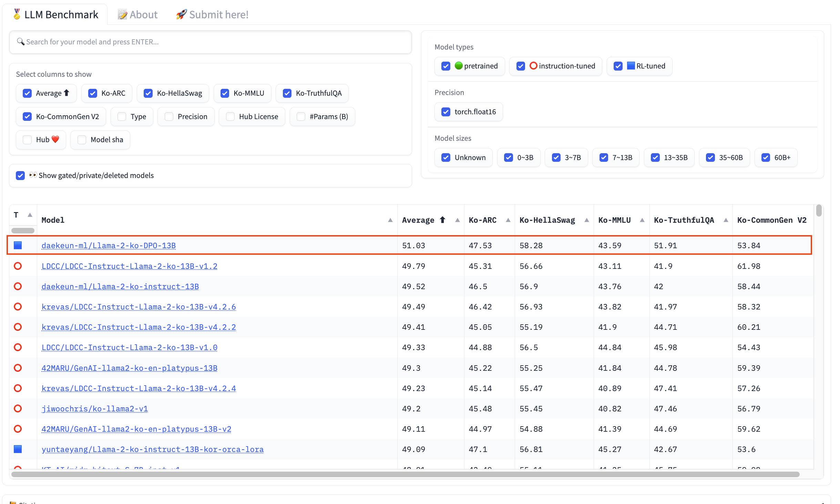Toggle Show gated/private/deleted models checkbox
840x504 pixels.
pos(20,176)
